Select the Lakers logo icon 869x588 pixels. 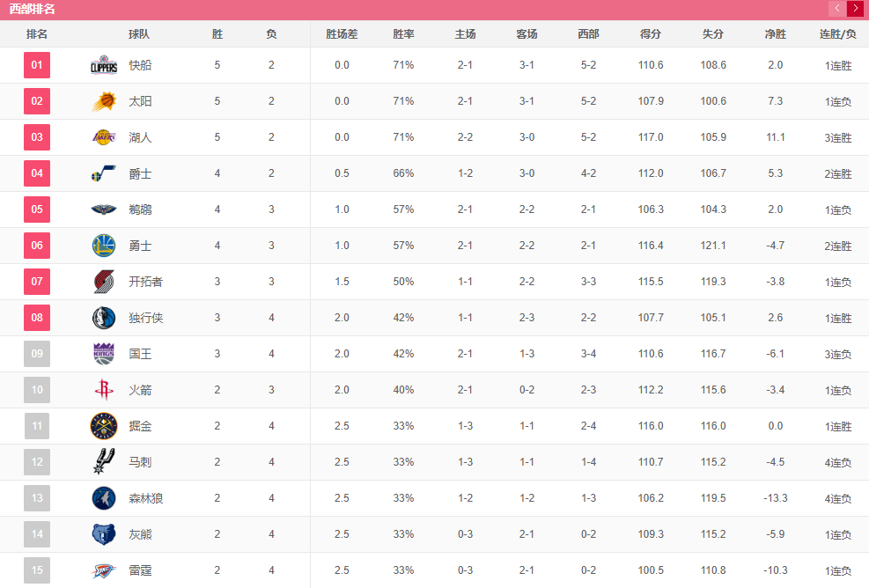point(104,137)
